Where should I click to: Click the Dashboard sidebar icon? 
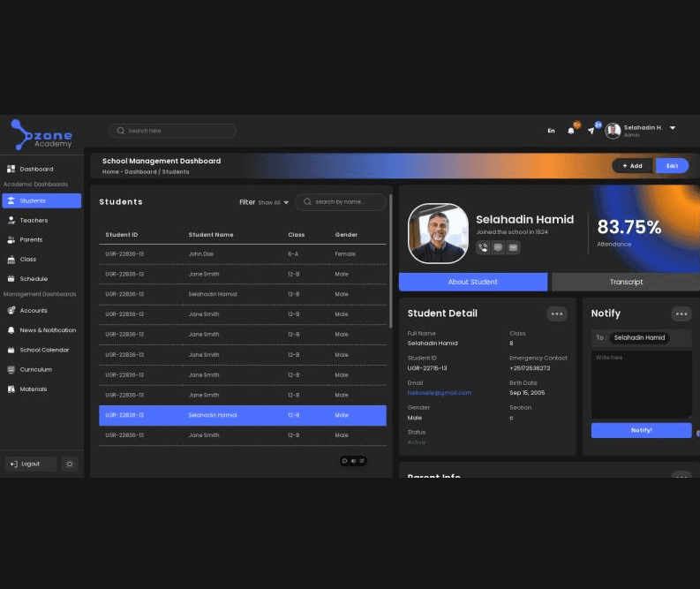(x=11, y=169)
